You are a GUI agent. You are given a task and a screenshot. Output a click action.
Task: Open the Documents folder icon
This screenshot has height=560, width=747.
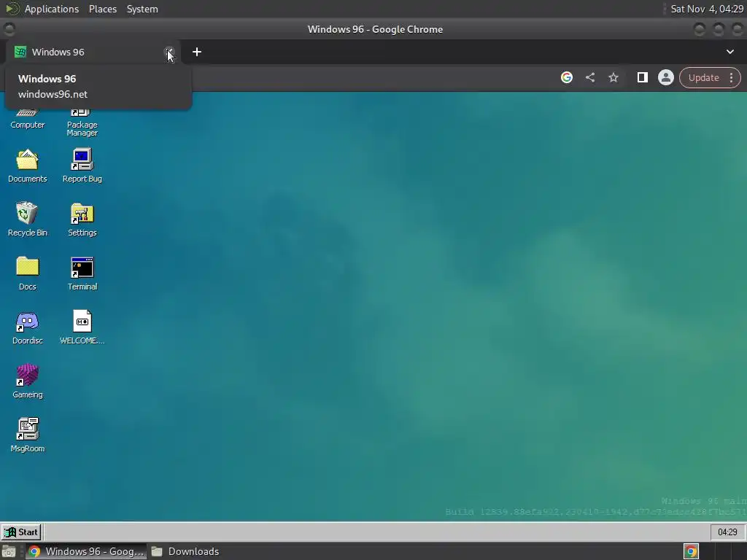click(28, 166)
